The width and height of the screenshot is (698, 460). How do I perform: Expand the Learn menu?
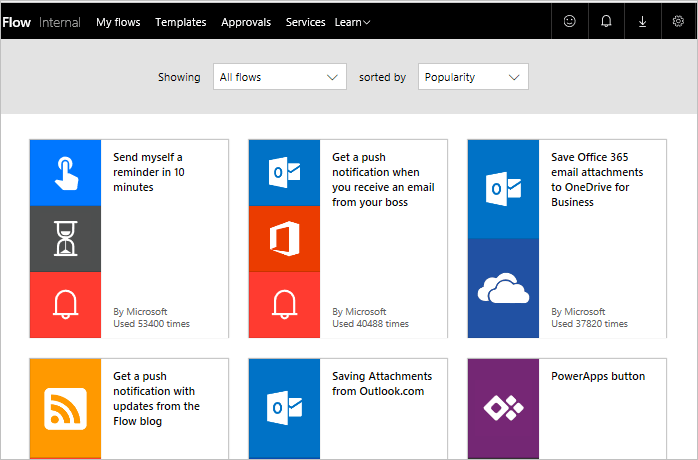[x=352, y=22]
